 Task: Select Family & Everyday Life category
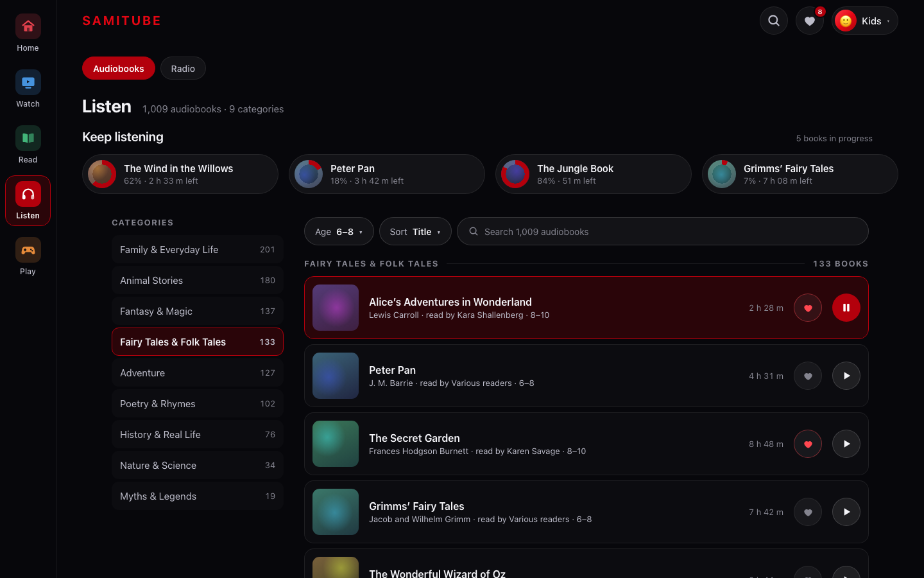click(x=198, y=249)
